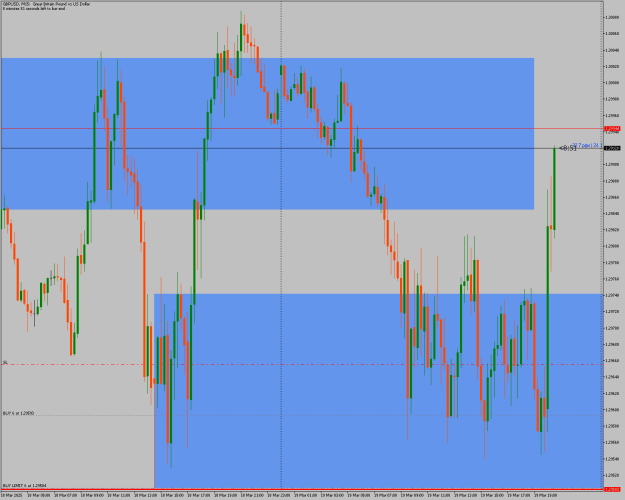Click the '18 Mar 2025' time axis label
This screenshot has width=625, height=500.
tap(12, 496)
